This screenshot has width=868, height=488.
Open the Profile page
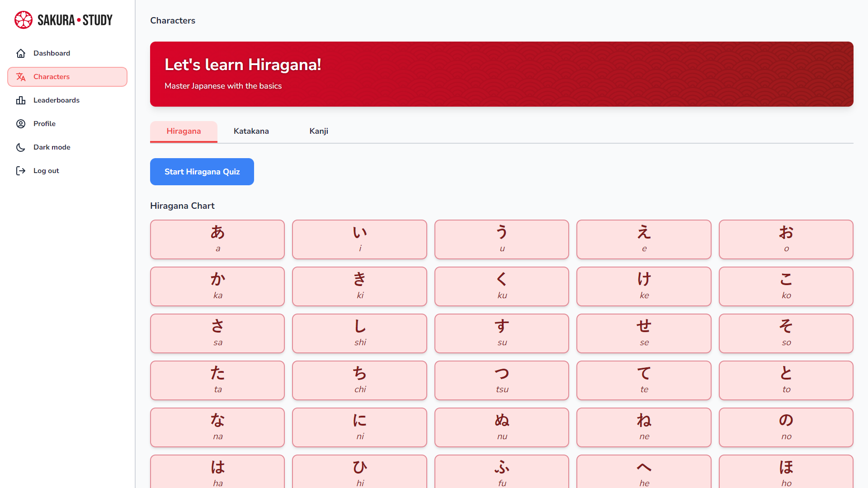(x=67, y=124)
